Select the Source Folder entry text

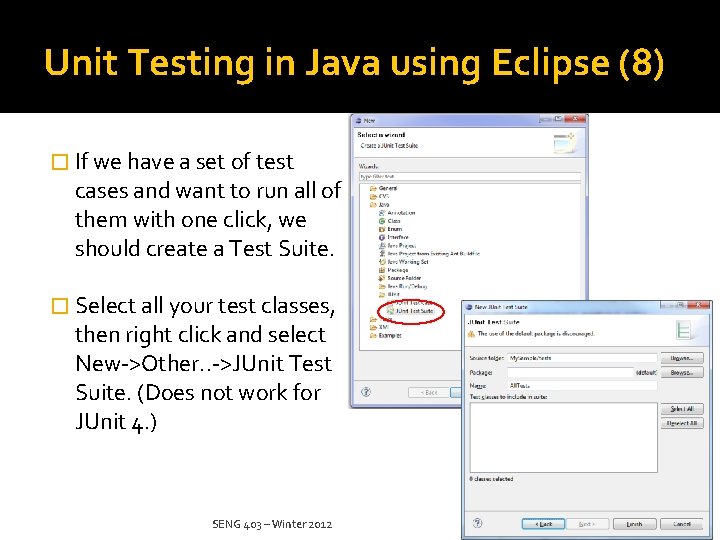click(404, 278)
